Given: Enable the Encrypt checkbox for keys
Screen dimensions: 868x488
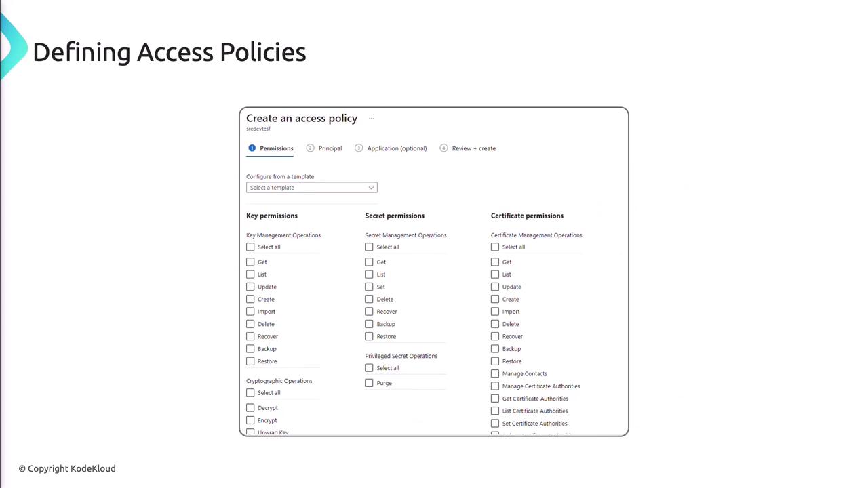Looking at the screenshot, I should click(x=250, y=420).
